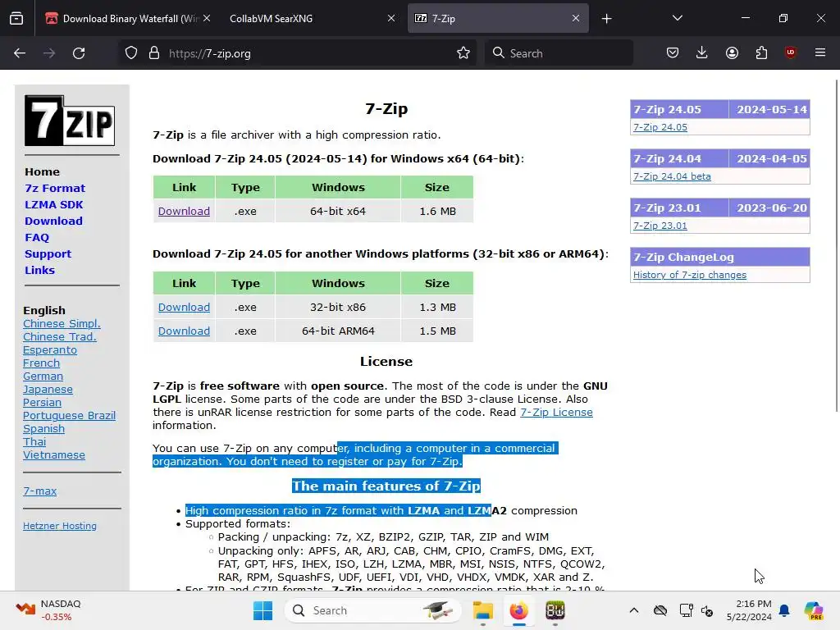Image resolution: width=840 pixels, height=630 pixels.
Task: Open the Firefox hamburger menu
Action: tap(820, 53)
